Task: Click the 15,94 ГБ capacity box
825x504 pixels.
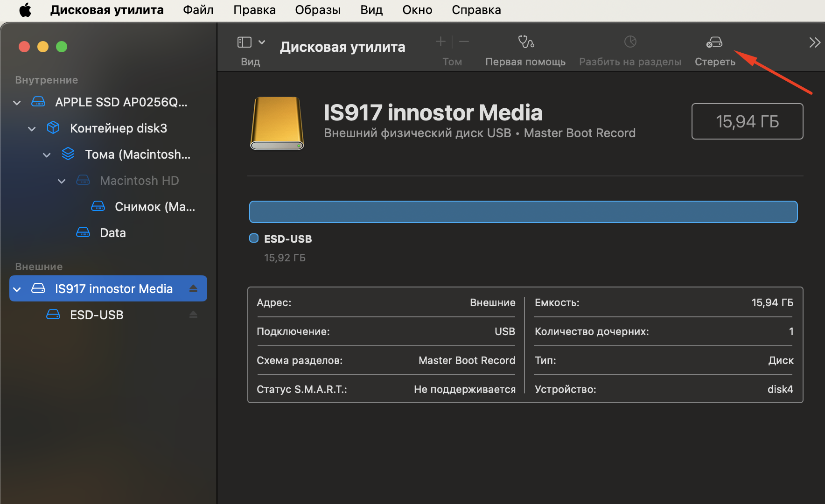Action: pyautogui.click(x=747, y=121)
